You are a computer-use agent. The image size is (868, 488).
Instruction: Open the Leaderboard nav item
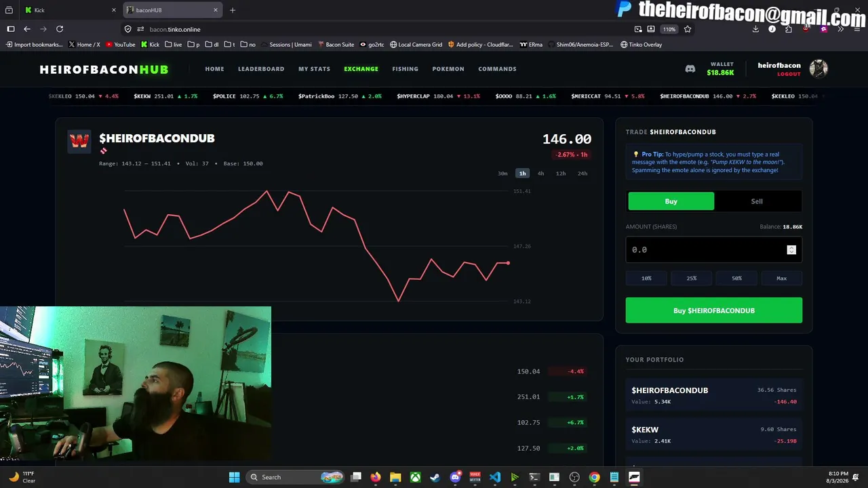tap(261, 69)
